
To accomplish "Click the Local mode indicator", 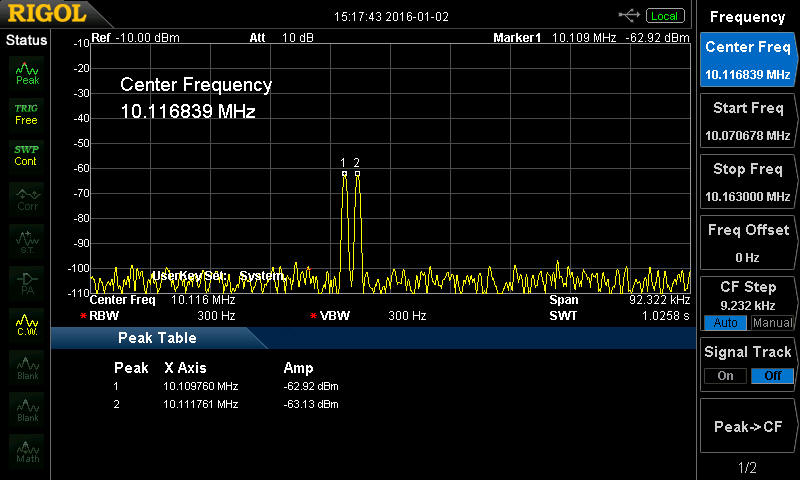I will (664, 15).
